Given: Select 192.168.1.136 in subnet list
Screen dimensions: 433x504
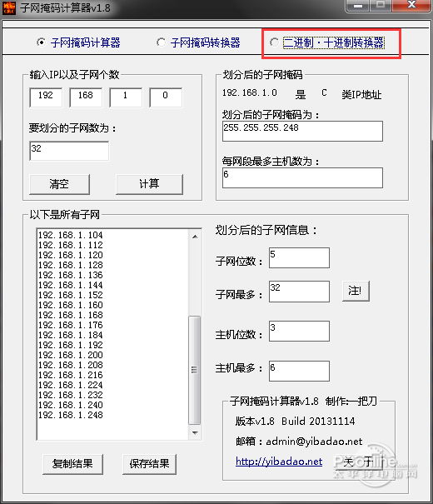Looking at the screenshot, I should point(70,275).
